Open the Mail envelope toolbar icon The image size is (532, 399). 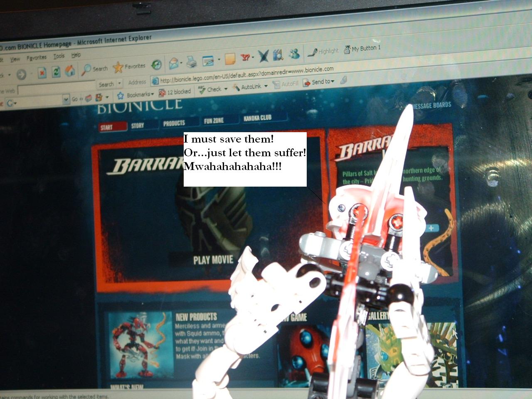tap(173, 64)
